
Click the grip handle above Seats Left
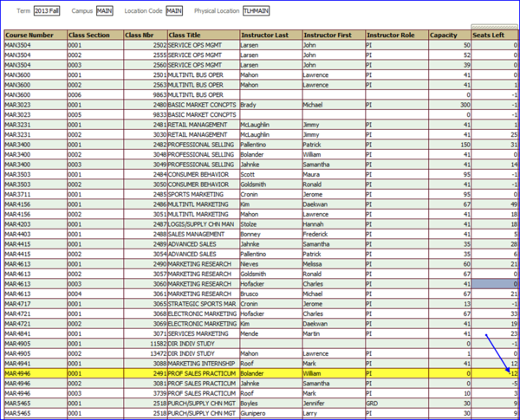point(494,27)
